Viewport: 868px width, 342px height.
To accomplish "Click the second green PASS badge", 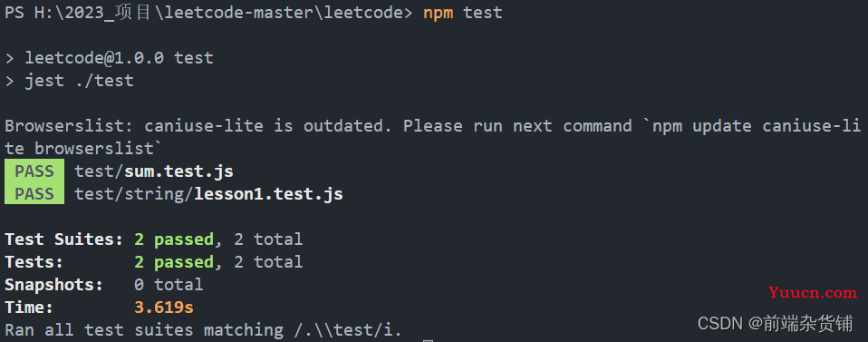I will point(34,194).
